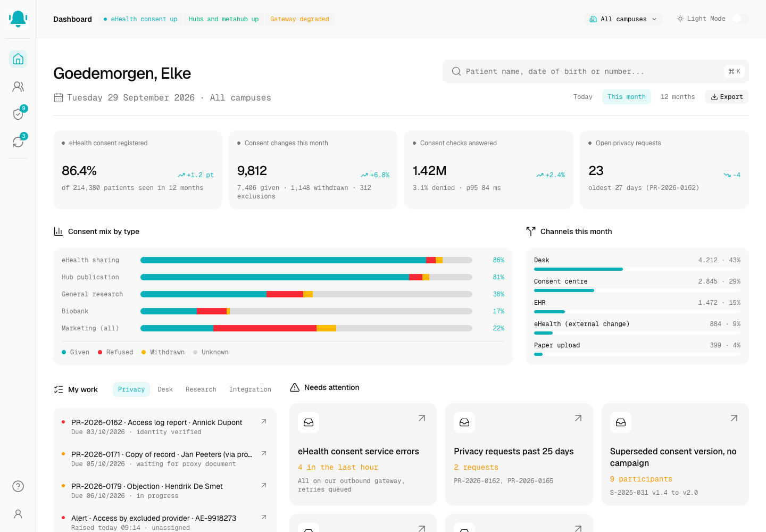This screenshot has width=766, height=532.
Task: Switch My work to the Research tab
Action: pos(201,389)
